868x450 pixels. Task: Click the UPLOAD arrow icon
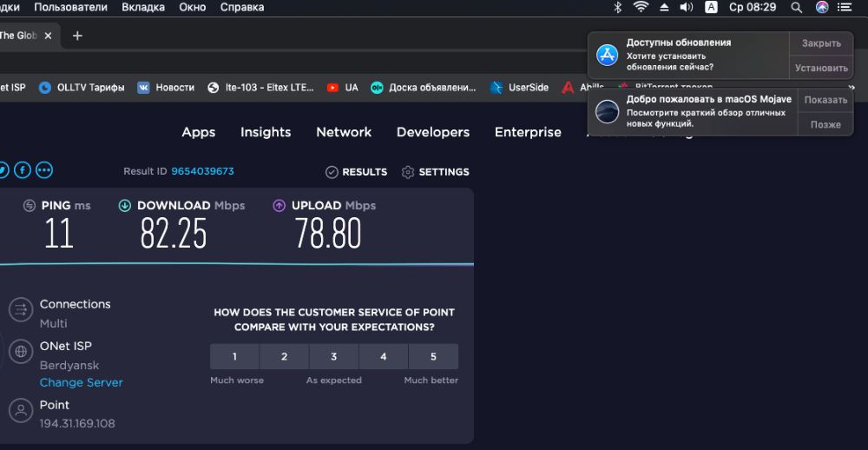point(279,206)
